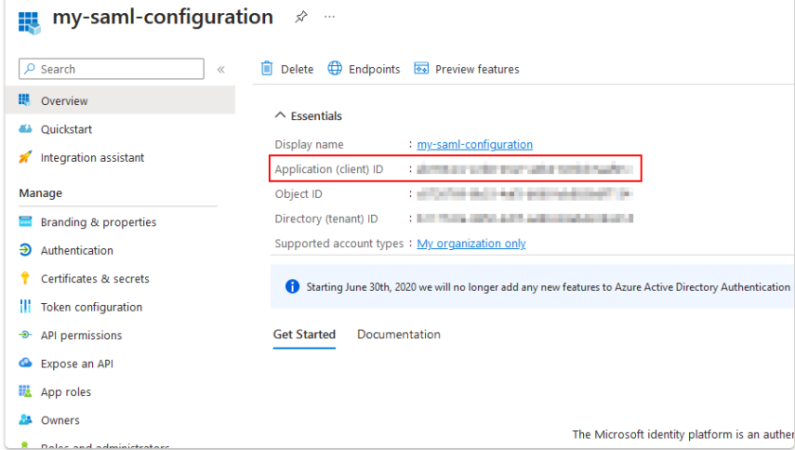Image resolution: width=795 pixels, height=450 pixels.
Task: Open API permissions
Action: click(81, 335)
